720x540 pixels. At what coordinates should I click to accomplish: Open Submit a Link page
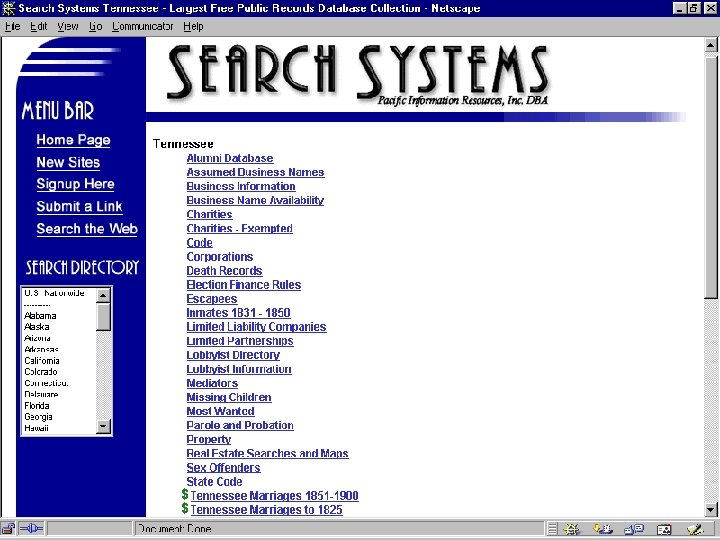(79, 207)
